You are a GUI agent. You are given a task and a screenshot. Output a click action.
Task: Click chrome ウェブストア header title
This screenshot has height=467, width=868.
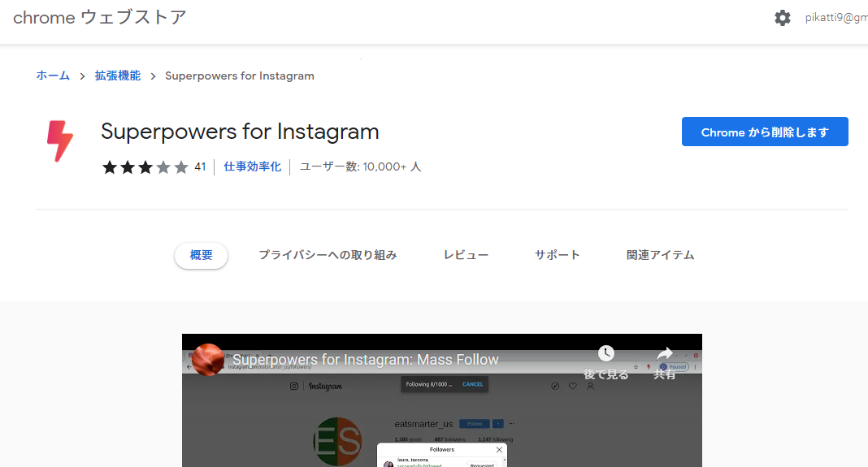(x=100, y=17)
